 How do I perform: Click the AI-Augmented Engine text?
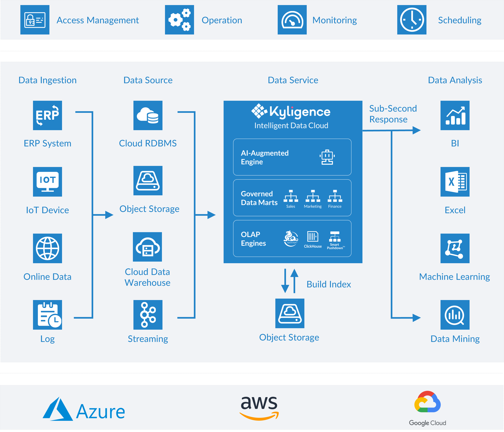[x=265, y=157]
